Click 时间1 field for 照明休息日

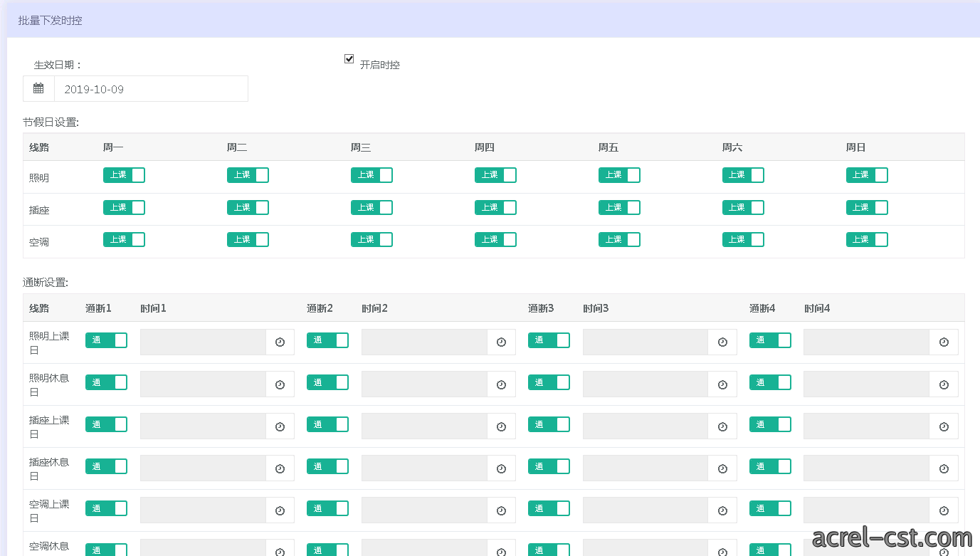[x=203, y=384]
